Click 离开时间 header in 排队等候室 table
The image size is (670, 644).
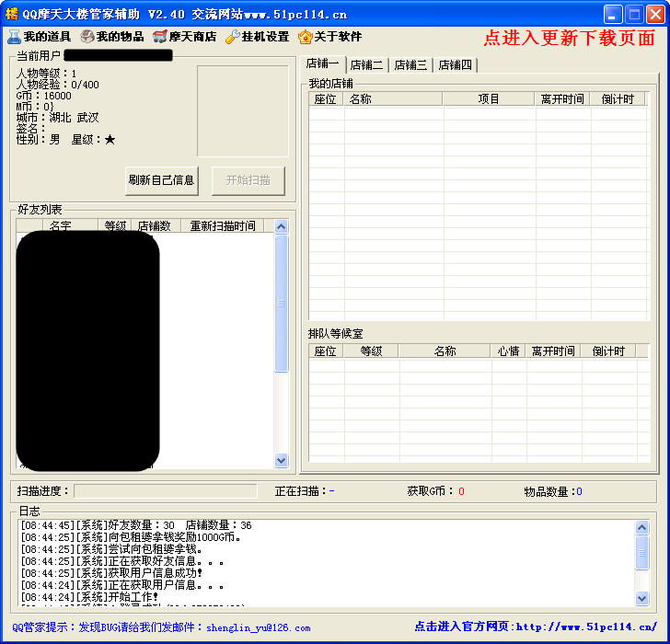[553, 351]
